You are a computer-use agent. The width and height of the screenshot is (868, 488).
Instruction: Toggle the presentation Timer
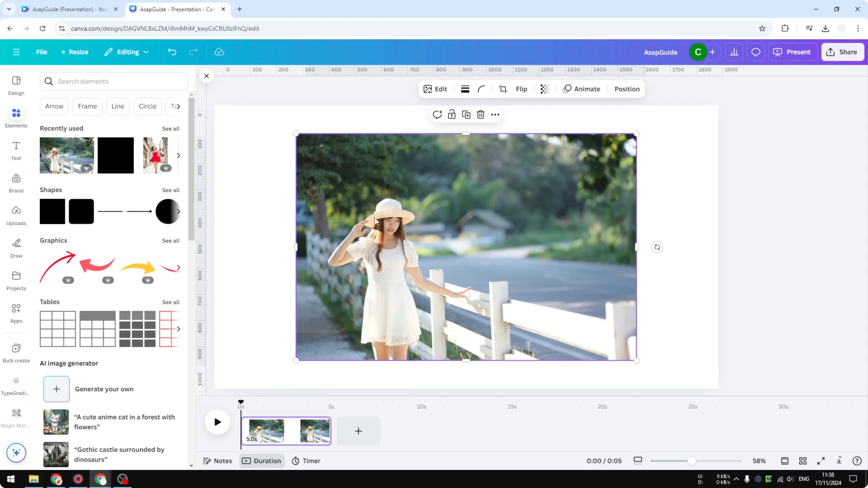pos(306,461)
